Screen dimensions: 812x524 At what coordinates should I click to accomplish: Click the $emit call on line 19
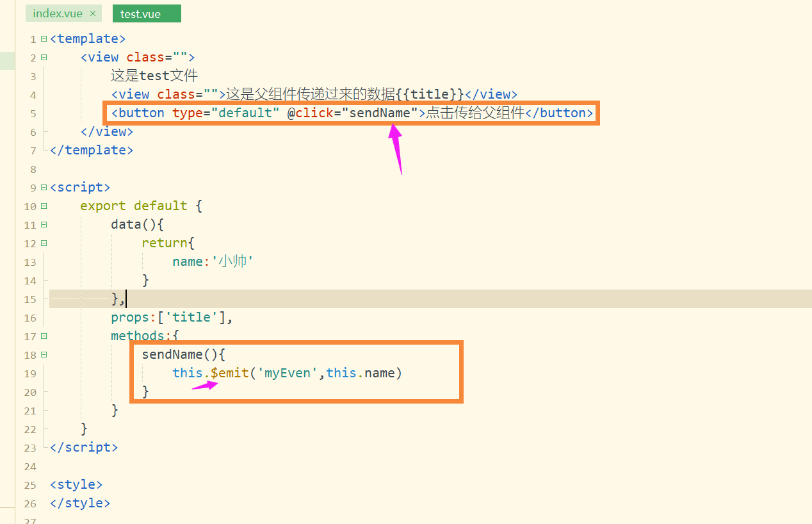click(230, 373)
